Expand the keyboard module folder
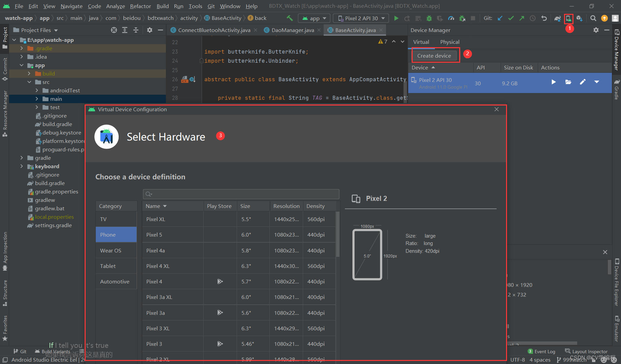621x364 pixels. point(22,166)
